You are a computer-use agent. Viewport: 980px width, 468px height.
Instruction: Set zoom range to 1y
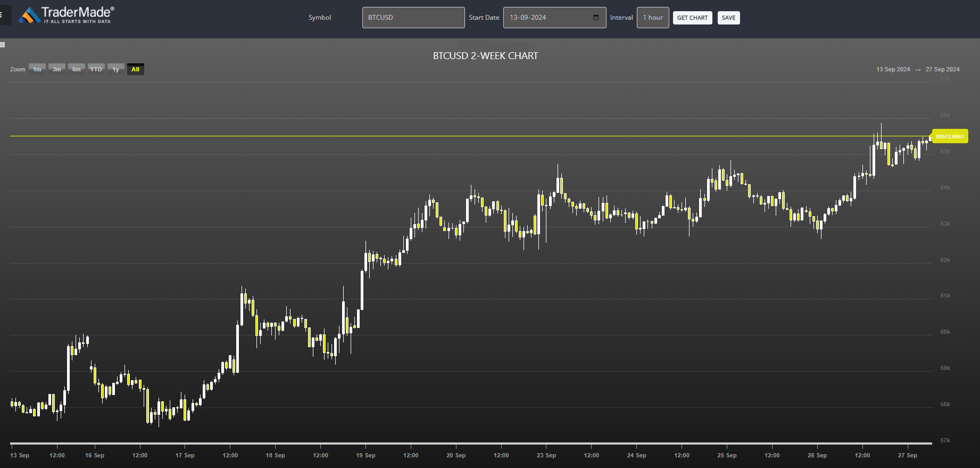pyautogui.click(x=116, y=69)
